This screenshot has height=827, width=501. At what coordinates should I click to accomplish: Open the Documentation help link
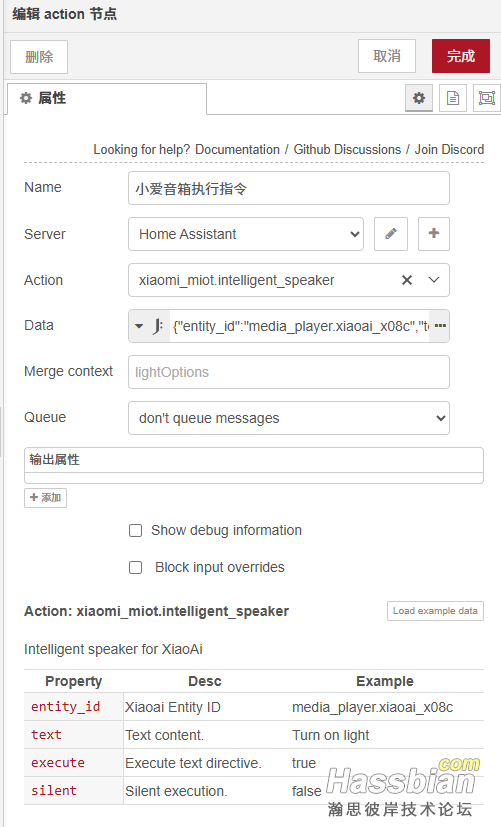[237, 150]
